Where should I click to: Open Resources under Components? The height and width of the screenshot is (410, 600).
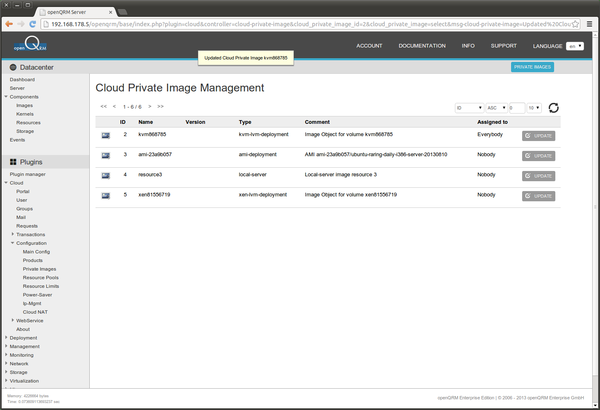pyautogui.click(x=28, y=123)
